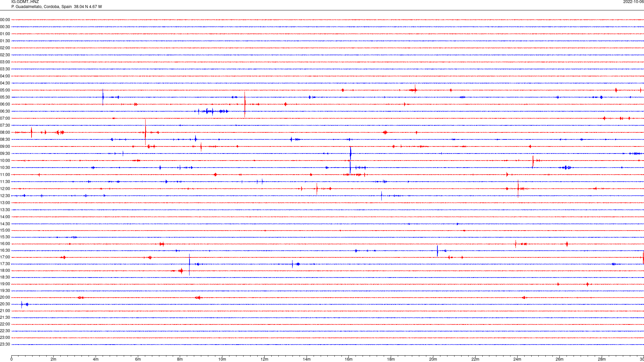Click the 28m tick label on time axis
644x362 pixels.
click(602, 359)
